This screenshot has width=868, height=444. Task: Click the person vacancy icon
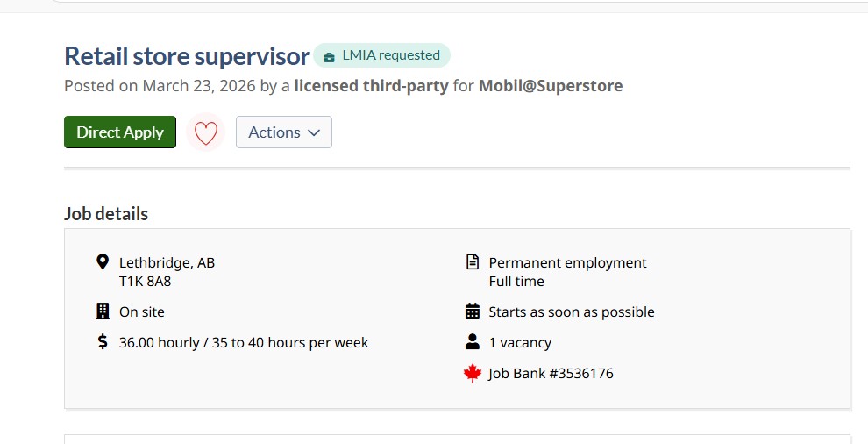point(473,342)
